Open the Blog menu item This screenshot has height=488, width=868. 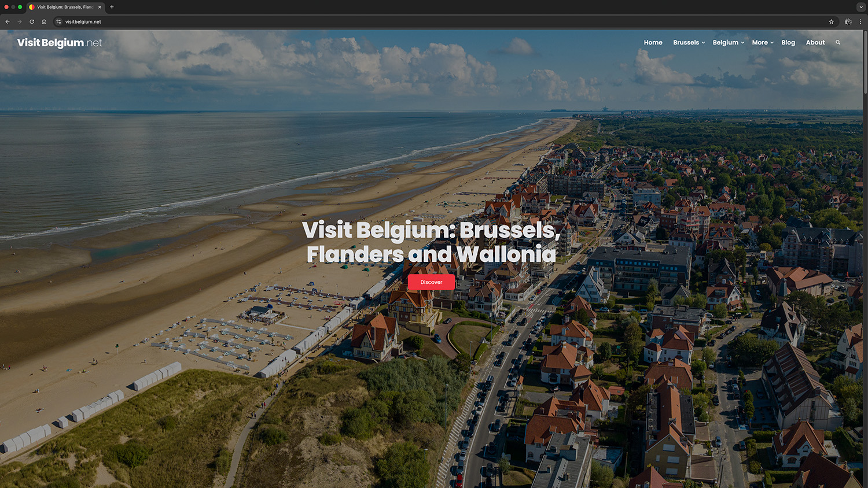pyautogui.click(x=788, y=43)
